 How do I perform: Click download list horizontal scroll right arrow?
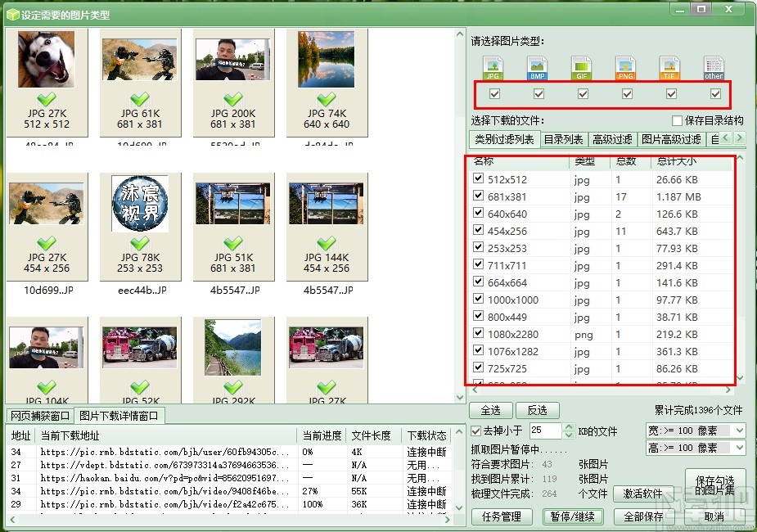coord(447,520)
